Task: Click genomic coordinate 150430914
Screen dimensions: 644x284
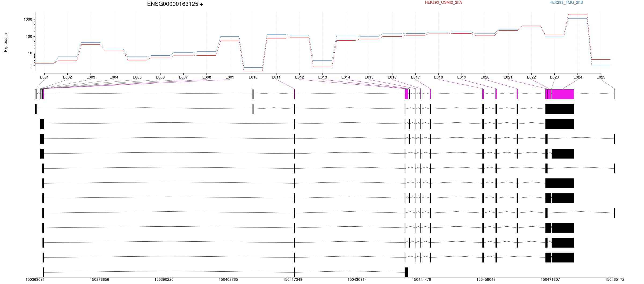Action: [357, 279]
